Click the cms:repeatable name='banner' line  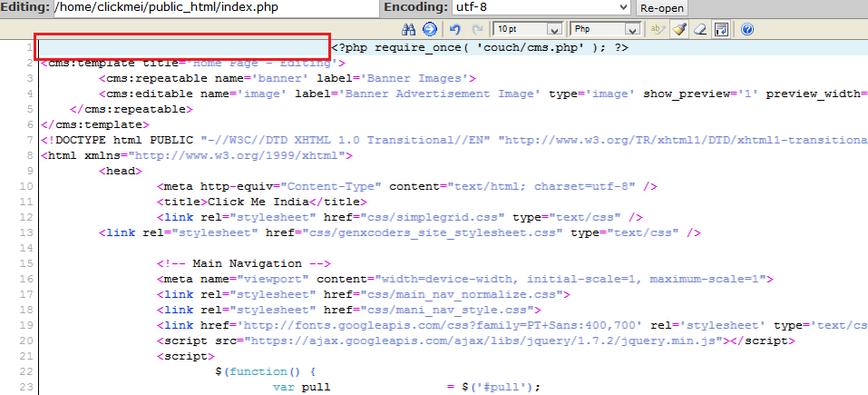288,78
